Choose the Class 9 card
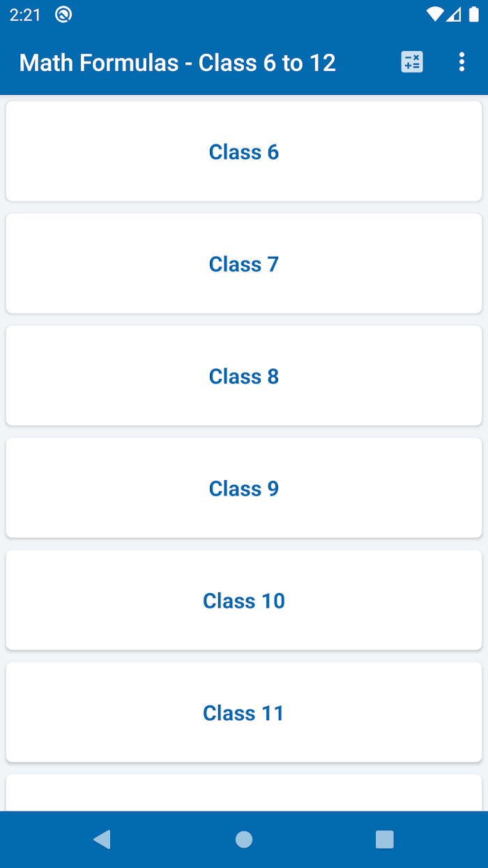 pyautogui.click(x=244, y=488)
